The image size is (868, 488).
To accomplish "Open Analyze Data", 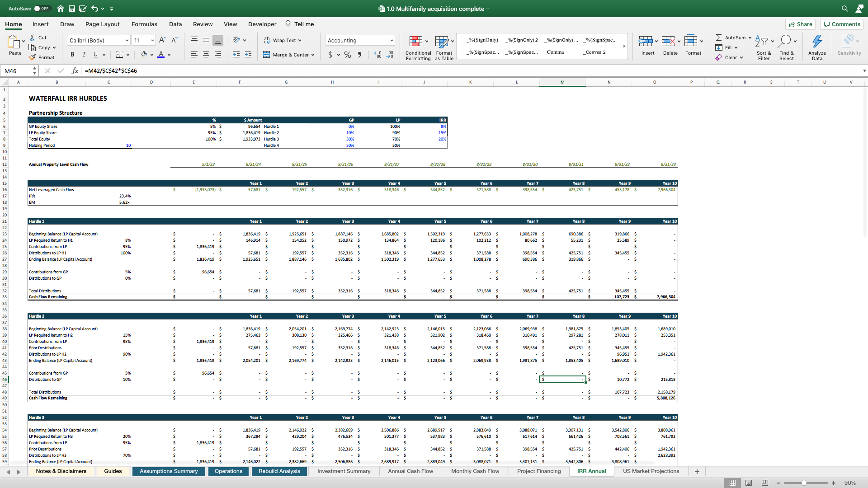I will click(x=816, y=44).
